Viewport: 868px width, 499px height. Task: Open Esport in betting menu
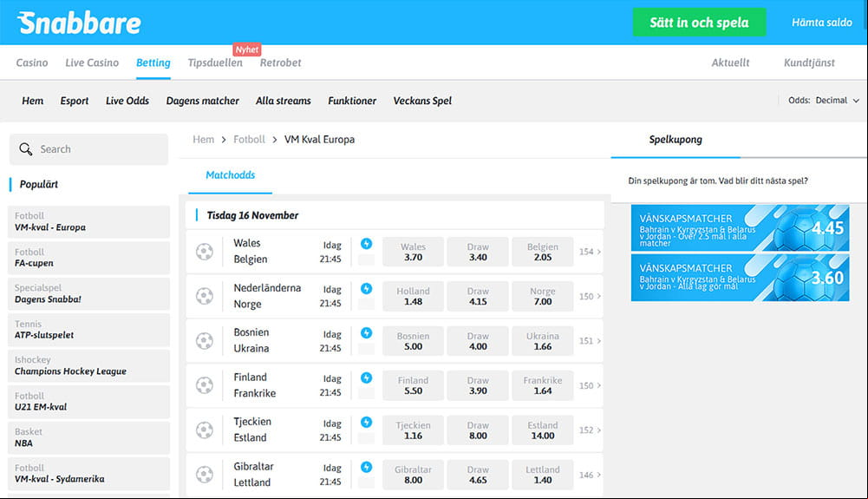tap(75, 101)
